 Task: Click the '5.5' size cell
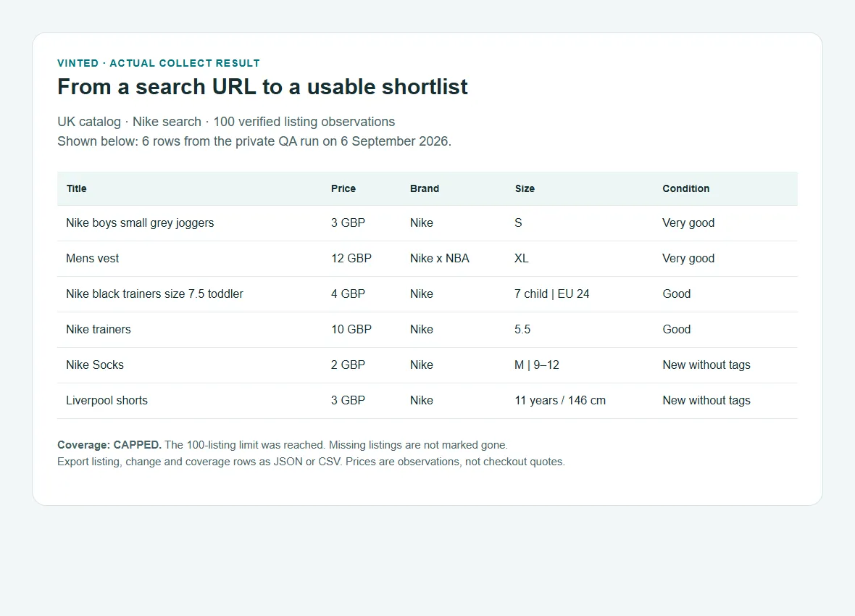pyautogui.click(x=522, y=330)
